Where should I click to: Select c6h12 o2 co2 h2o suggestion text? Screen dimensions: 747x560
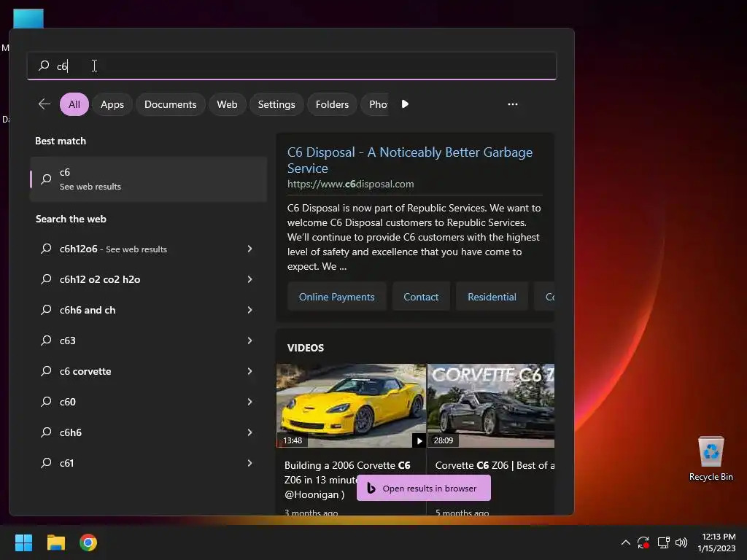point(100,279)
